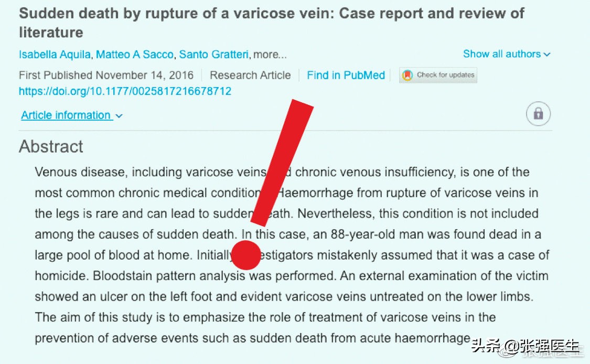Click the Check for updates badge
Screen dimensions: 590x364
pyautogui.click(x=438, y=75)
